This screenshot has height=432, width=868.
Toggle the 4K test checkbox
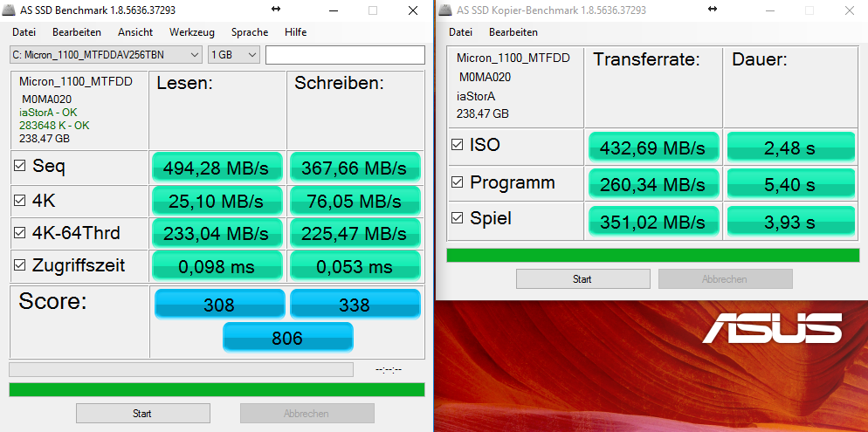pos(19,200)
